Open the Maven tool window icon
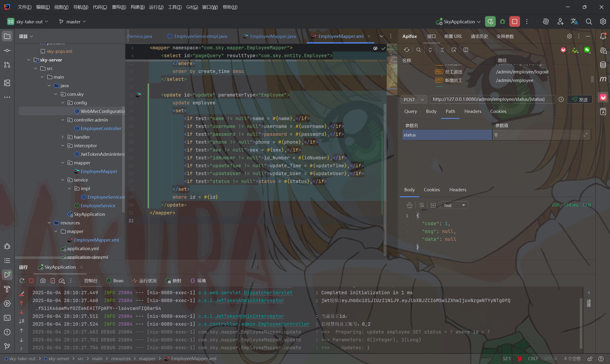This screenshot has width=610, height=364. (603, 79)
